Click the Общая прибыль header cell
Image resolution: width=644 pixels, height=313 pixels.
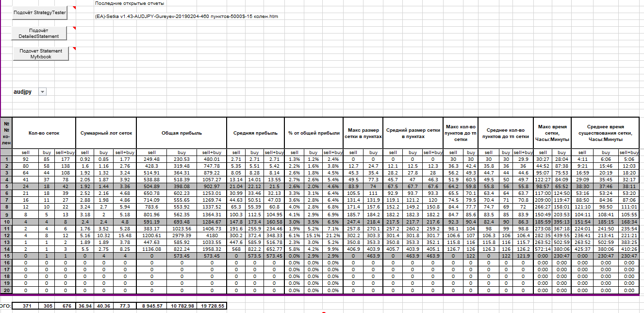(x=182, y=133)
